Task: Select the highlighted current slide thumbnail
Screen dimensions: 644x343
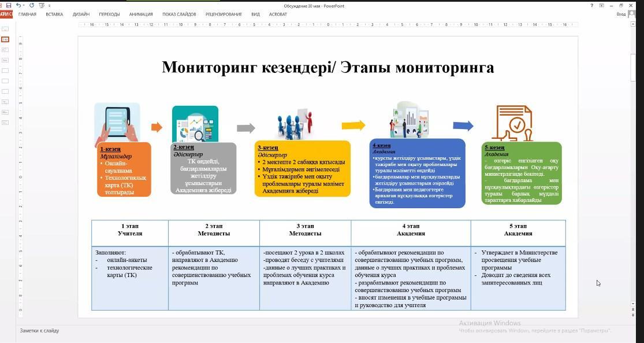Action: pyautogui.click(x=5, y=39)
